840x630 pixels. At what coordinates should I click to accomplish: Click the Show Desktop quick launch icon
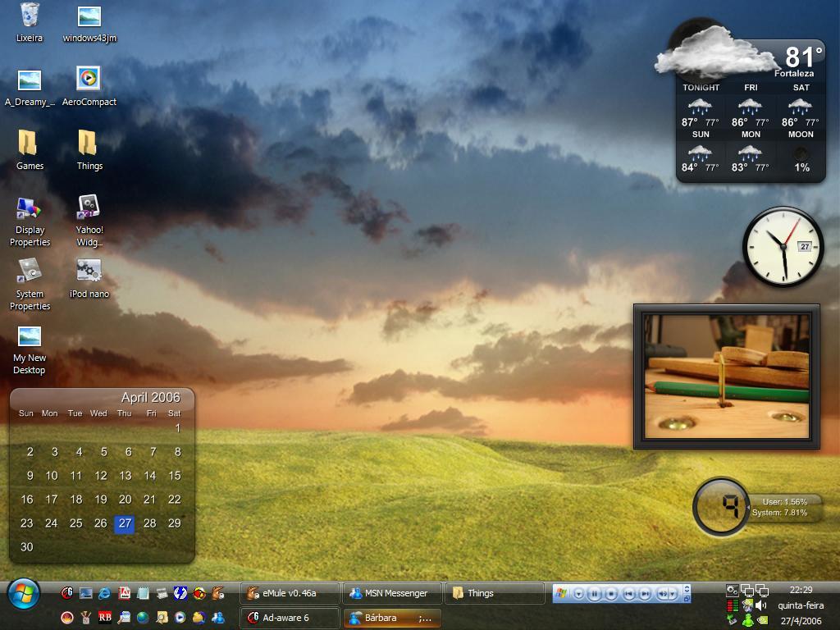[x=85, y=593]
